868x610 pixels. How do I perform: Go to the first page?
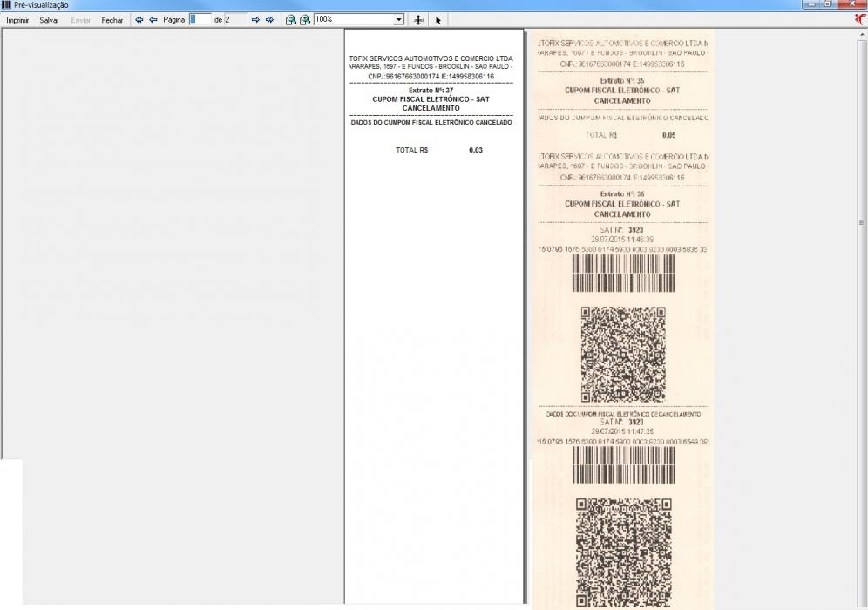[139, 19]
